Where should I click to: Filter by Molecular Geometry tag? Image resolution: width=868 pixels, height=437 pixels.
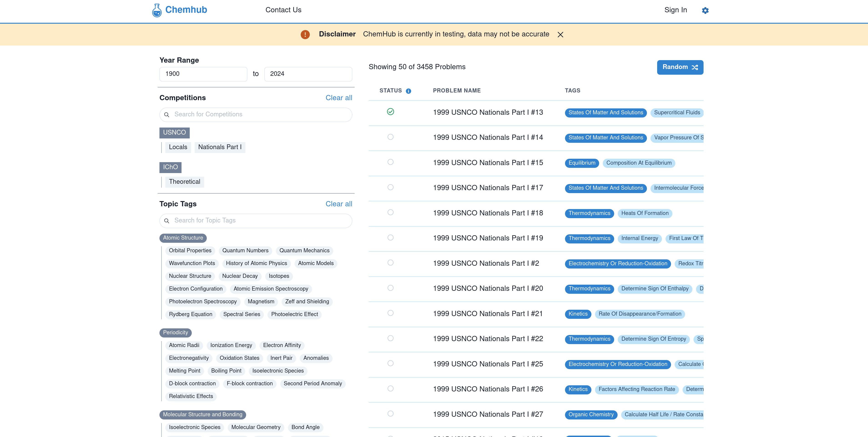[256, 427]
